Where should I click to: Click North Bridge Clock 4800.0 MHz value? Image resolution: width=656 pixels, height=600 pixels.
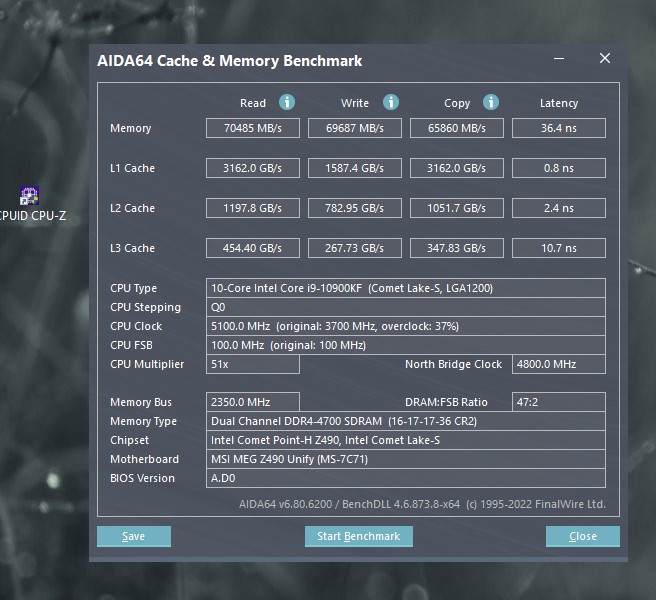click(559, 364)
